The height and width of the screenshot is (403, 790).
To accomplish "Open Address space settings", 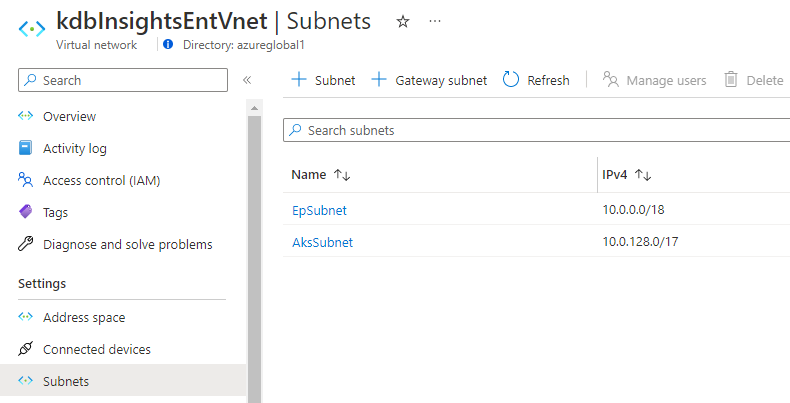I will 84,318.
